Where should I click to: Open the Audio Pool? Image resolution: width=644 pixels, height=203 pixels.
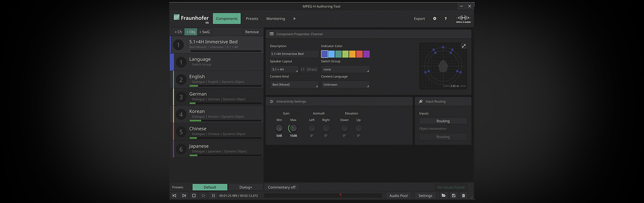[398, 195]
